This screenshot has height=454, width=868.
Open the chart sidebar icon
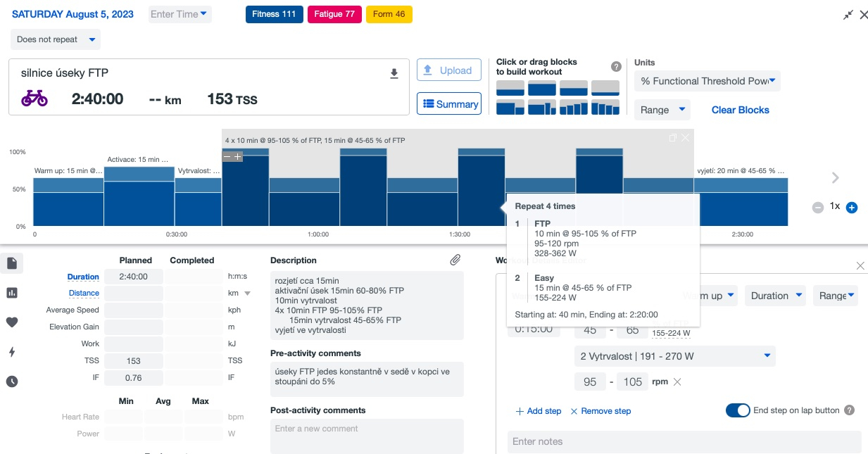(x=12, y=293)
